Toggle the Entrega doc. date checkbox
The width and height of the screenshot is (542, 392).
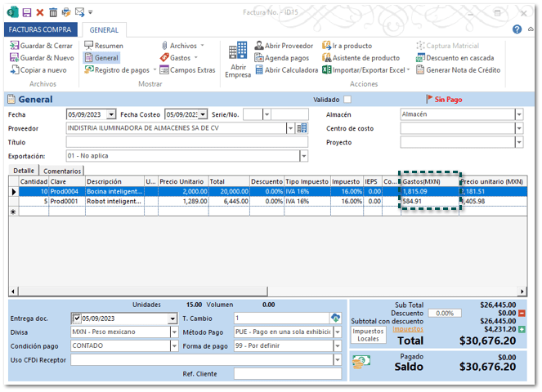pyautogui.click(x=77, y=318)
